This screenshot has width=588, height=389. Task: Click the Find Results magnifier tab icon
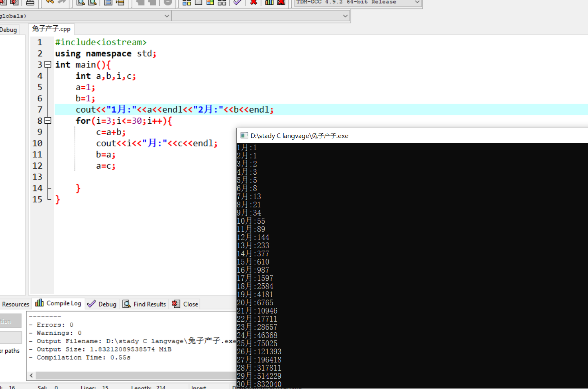(127, 304)
